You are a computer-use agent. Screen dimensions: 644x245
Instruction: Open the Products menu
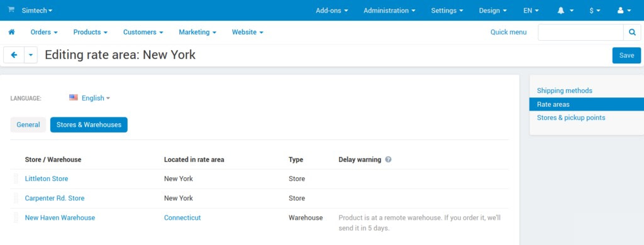(x=91, y=32)
